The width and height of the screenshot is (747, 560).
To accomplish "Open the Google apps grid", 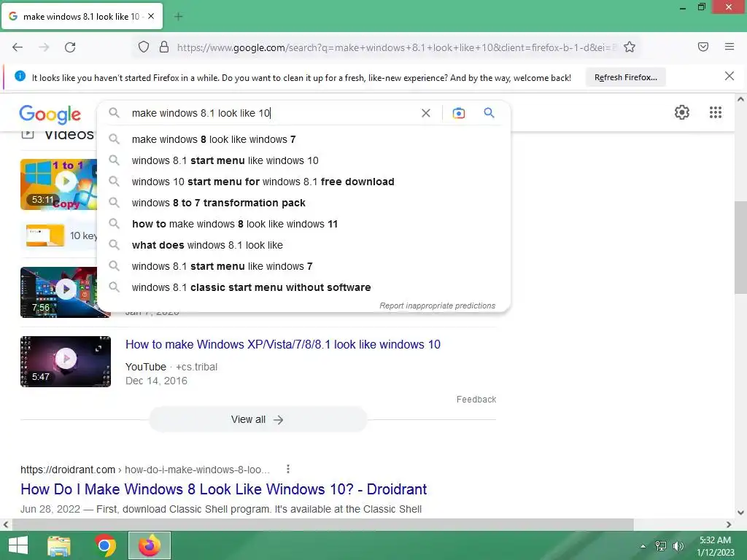I will (715, 112).
